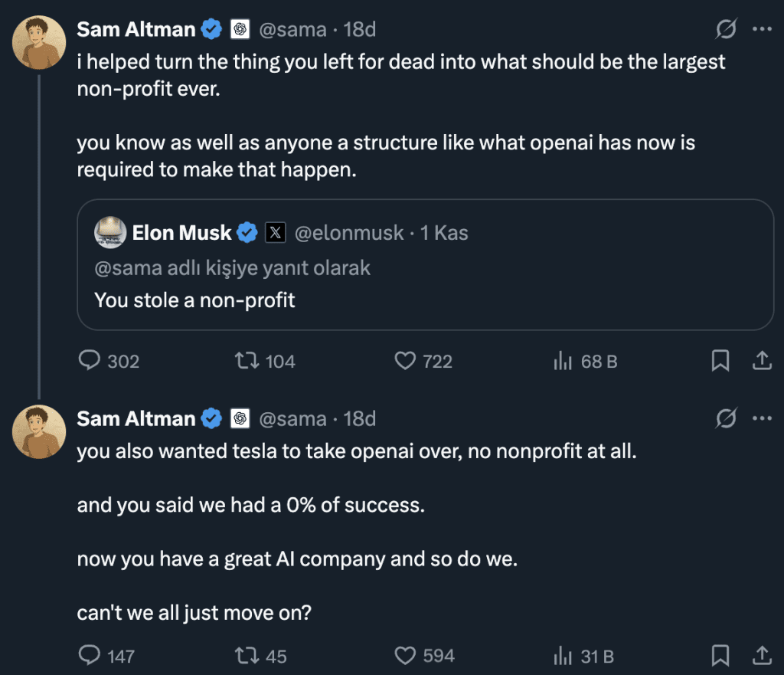
Task: View analytics showing 68 B views
Action: coord(563,361)
